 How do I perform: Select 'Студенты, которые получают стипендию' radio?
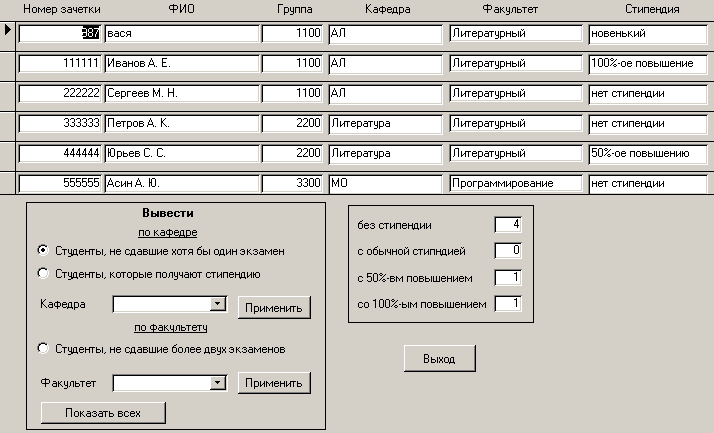click(43, 273)
